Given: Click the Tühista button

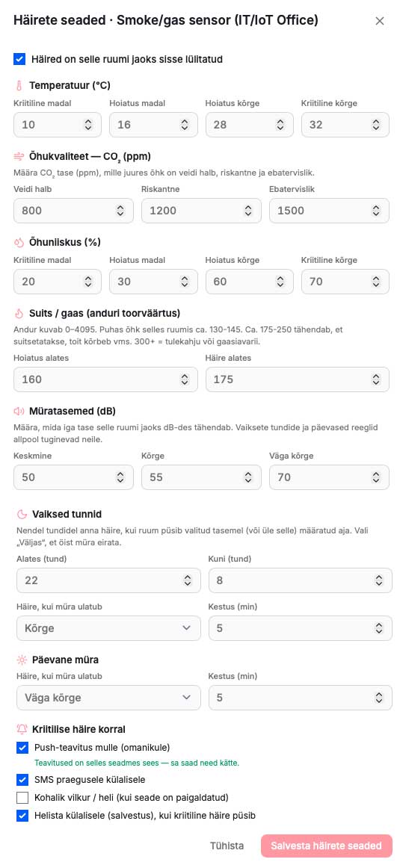Looking at the screenshot, I should coord(227,846).
